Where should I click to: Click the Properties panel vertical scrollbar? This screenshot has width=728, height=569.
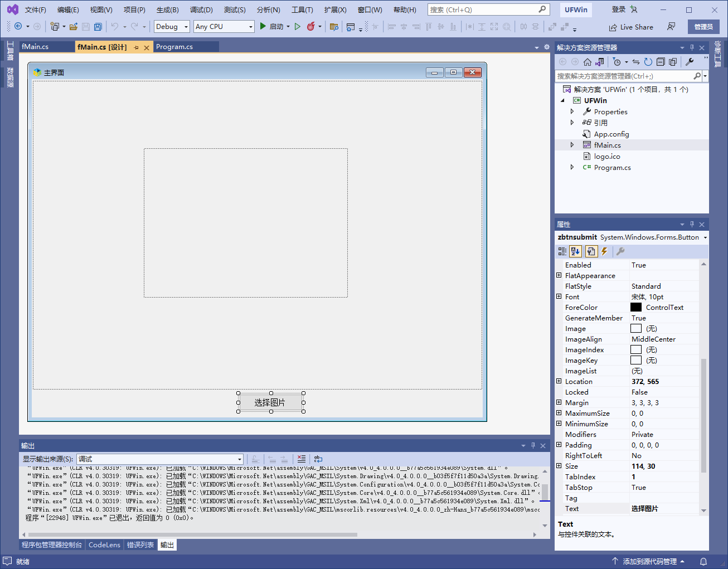tap(703, 415)
